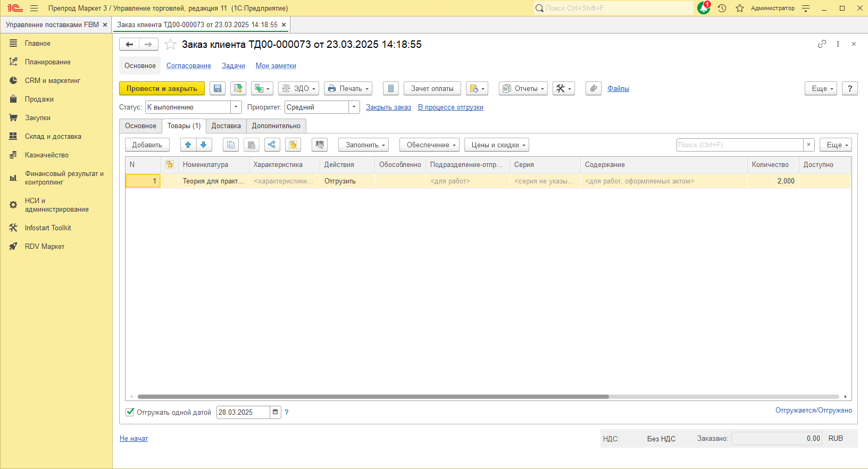Click the Не начат link

133,439
